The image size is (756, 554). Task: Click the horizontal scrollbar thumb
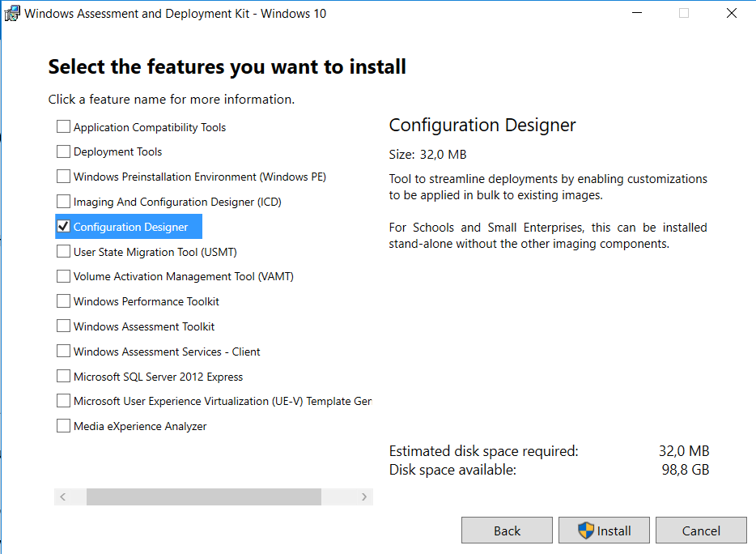202,496
